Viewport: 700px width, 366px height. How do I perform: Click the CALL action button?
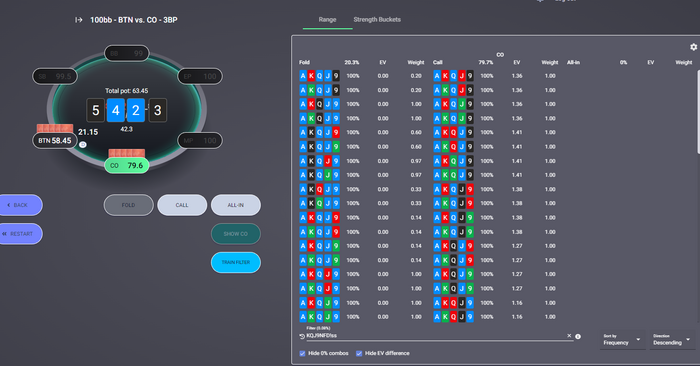point(182,205)
